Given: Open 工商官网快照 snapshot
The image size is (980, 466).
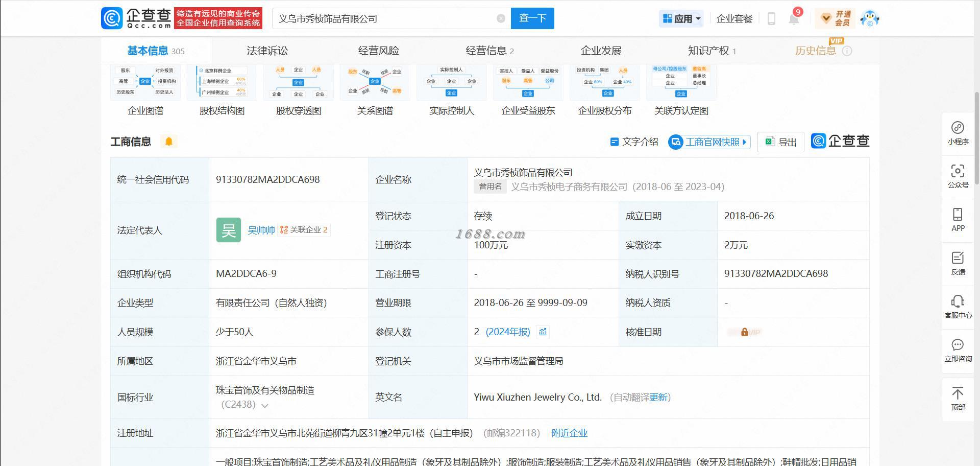Looking at the screenshot, I should tap(709, 142).
